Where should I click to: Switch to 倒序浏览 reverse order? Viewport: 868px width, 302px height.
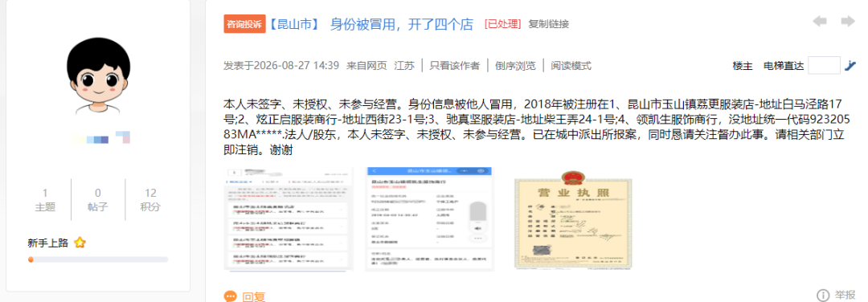(x=515, y=66)
